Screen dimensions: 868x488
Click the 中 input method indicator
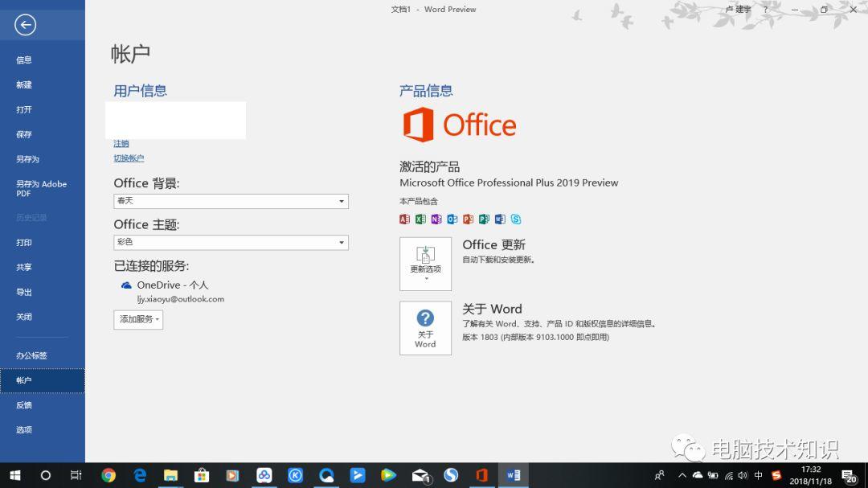click(x=759, y=475)
